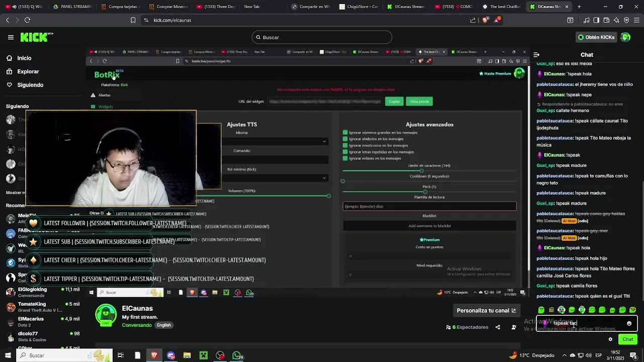Viewport: 644px width, 362px height.
Task: Insert the dark olive angry emote
Action: pos(551,310)
